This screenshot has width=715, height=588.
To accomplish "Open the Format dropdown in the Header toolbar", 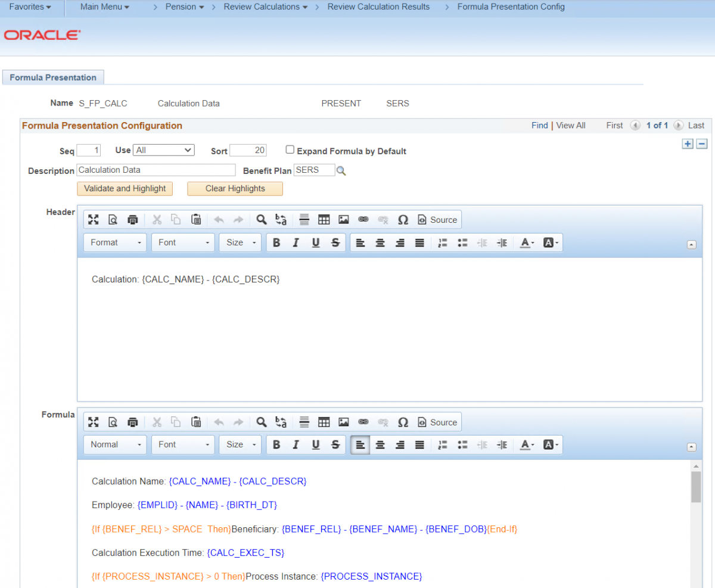I will pyautogui.click(x=114, y=242).
